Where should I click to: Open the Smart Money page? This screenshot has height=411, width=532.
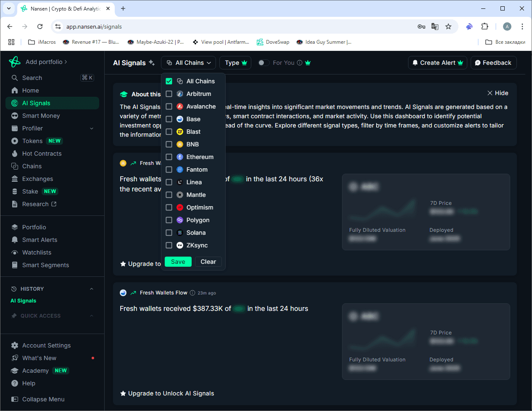pyautogui.click(x=52, y=116)
